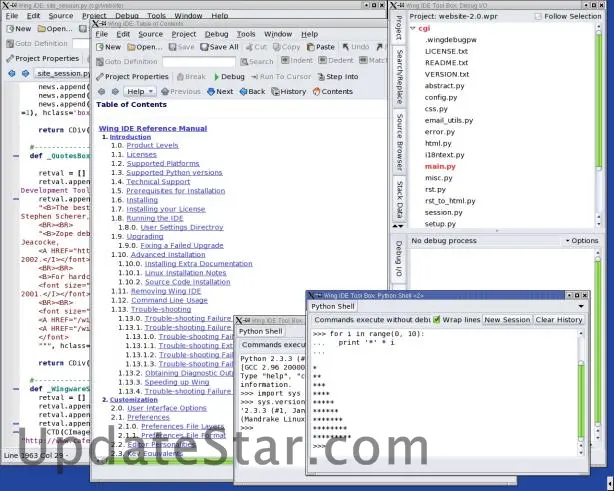Click Goto Definition input field in help window
Image resolution: width=614 pixels, height=491 pixels.
[x=199, y=61]
